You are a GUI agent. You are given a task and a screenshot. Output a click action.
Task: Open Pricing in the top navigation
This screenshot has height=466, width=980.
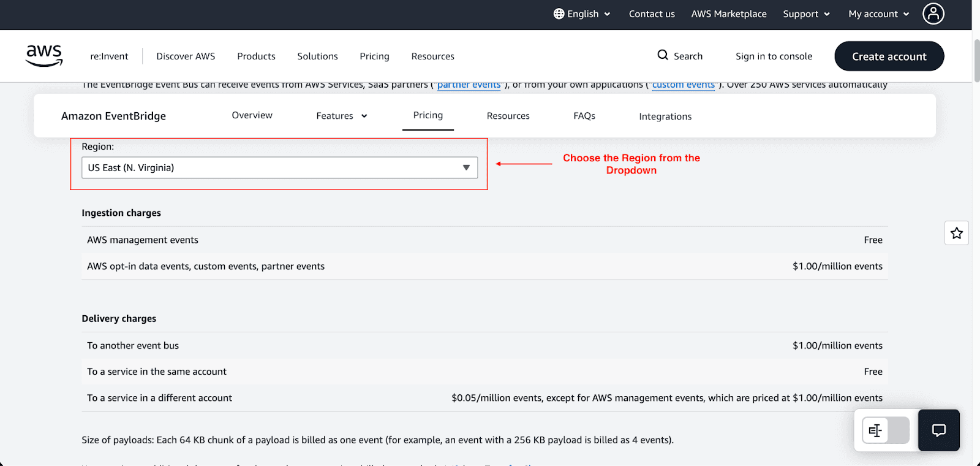(x=374, y=56)
